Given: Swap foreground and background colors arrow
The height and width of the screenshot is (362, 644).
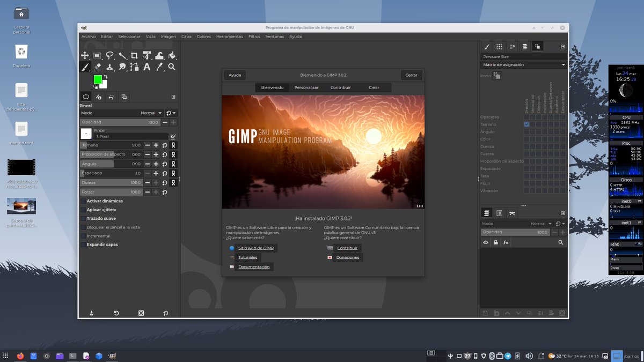Looking at the screenshot, I should click(105, 77).
